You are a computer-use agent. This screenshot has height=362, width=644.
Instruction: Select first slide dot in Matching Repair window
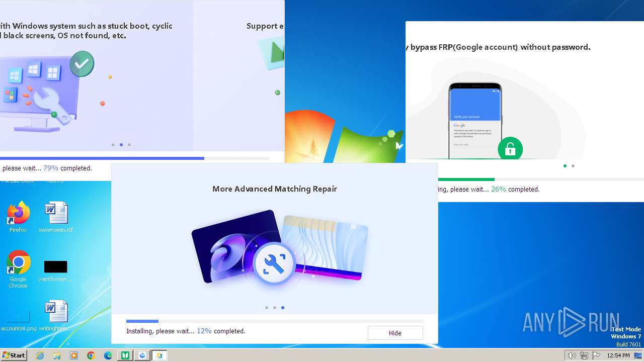point(267,308)
